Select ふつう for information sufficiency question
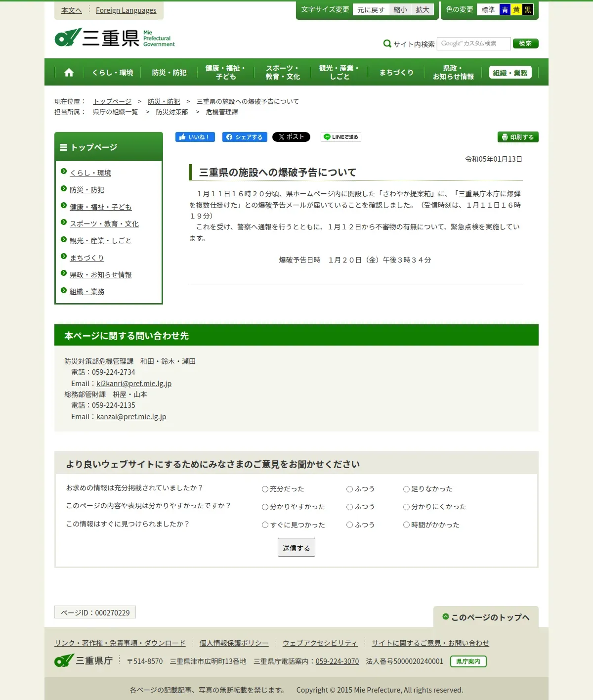 click(349, 489)
